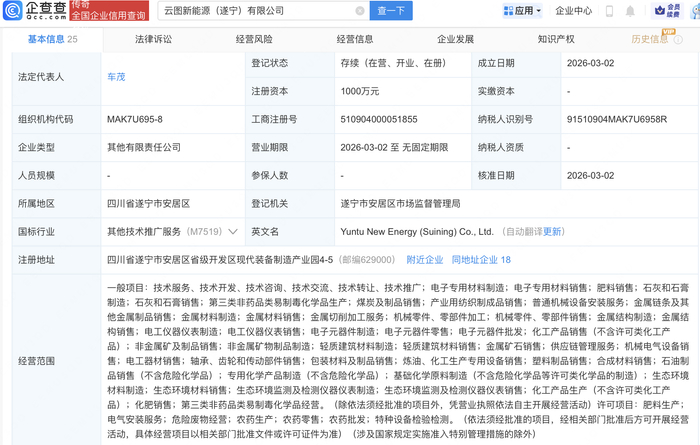Image resolution: width=700 pixels, height=445 pixels.
Task: Select the 成立日期 value 2026-03-02
Action: [x=591, y=63]
